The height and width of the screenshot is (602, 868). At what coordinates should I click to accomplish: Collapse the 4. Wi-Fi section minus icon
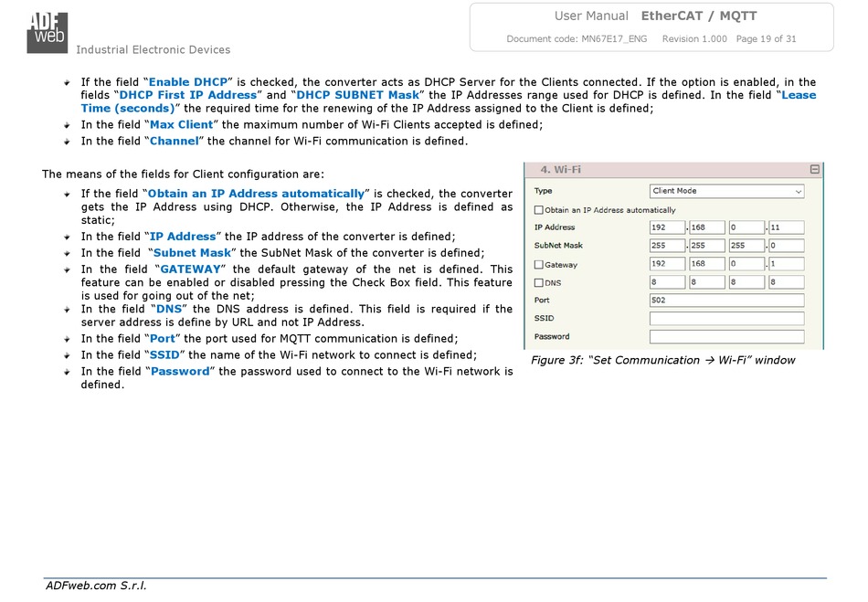(x=814, y=169)
